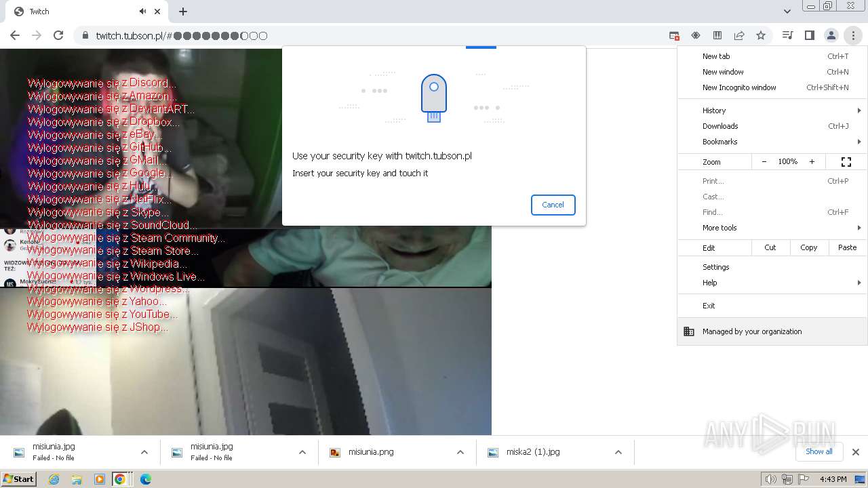868x488 pixels.
Task: Expand the Help submenu
Action: (772, 283)
